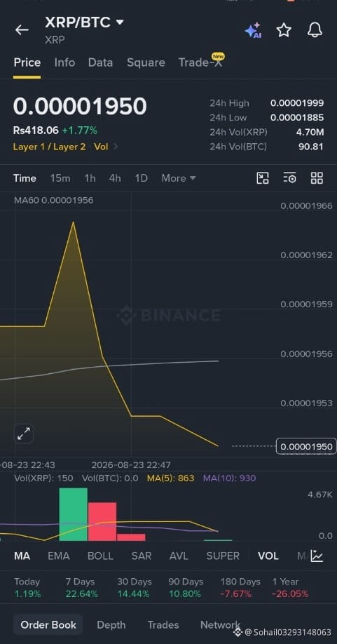The image size is (337, 644).
Task: Toggle the SAR indicator
Action: pos(142,556)
